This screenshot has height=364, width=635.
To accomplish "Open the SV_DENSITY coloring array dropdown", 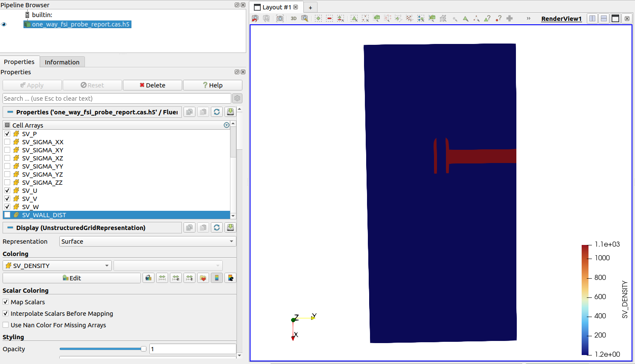I will (57, 266).
